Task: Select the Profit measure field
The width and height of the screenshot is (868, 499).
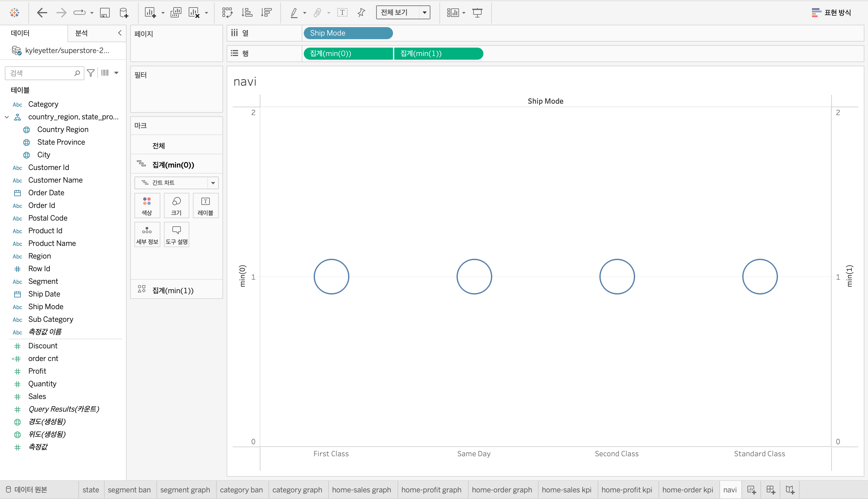Action: coord(37,371)
